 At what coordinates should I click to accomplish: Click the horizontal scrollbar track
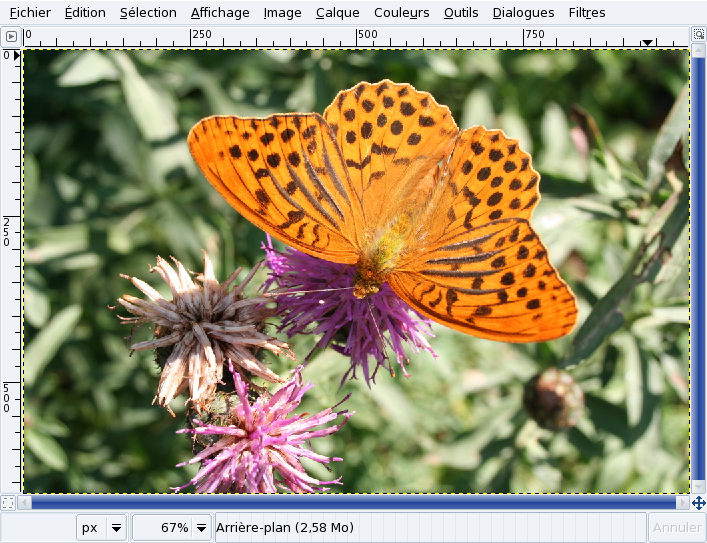354,502
